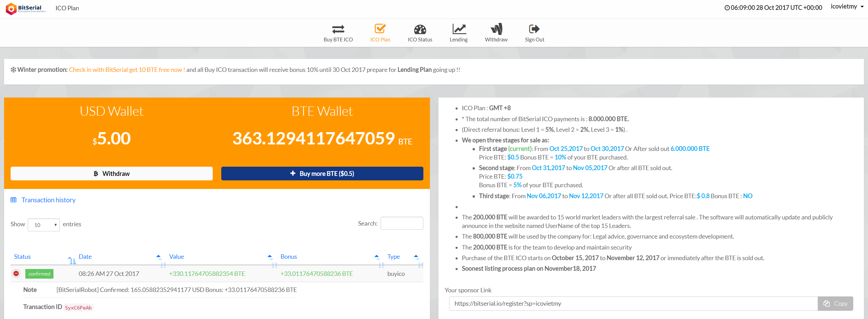Click the Lending Plan promotion text

(x=414, y=70)
